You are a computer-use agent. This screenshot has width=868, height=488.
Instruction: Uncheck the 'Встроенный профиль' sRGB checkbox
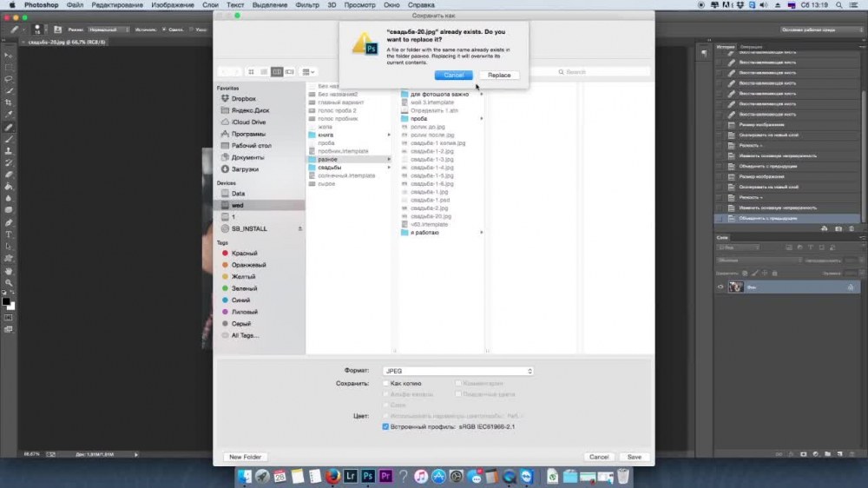(386, 427)
